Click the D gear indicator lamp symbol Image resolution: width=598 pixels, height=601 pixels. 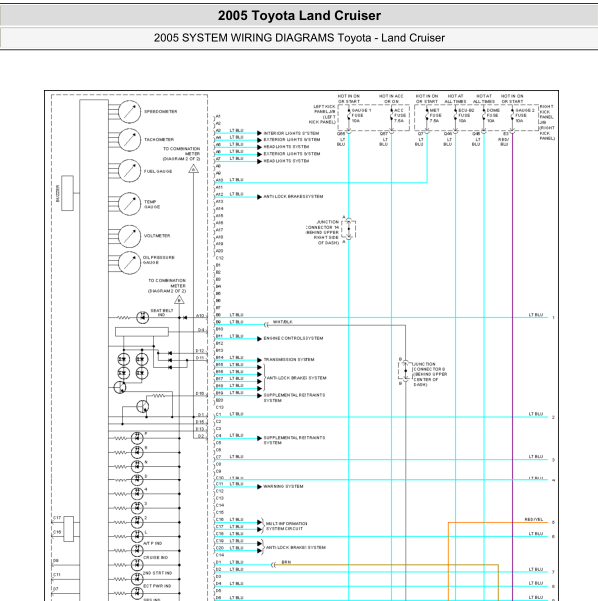(137, 480)
